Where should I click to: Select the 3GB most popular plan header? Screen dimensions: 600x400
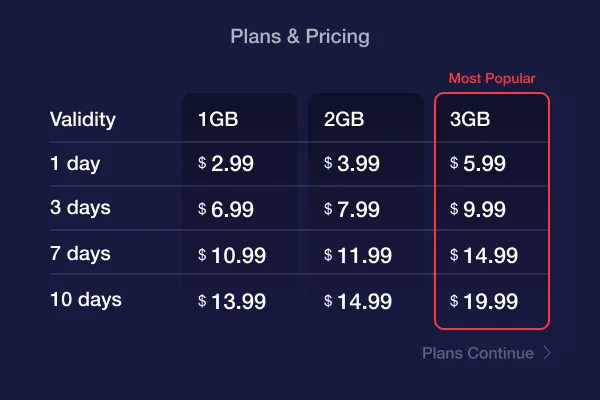(470, 119)
